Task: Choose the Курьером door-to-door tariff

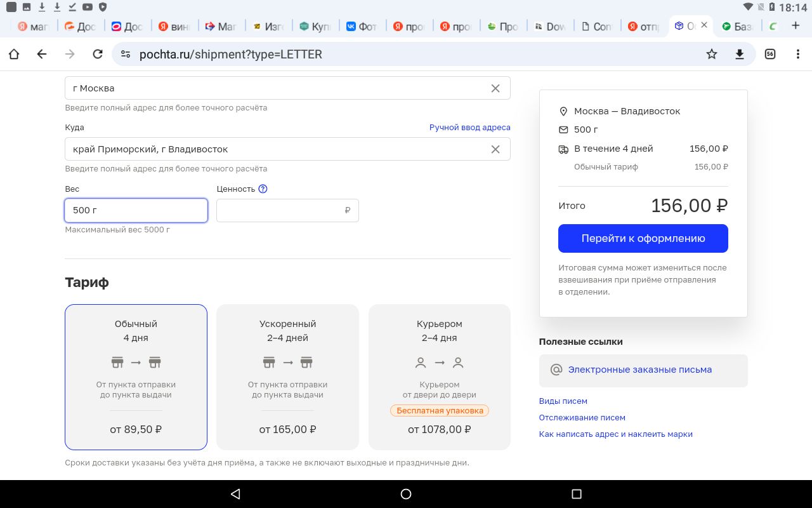Action: coord(439,377)
